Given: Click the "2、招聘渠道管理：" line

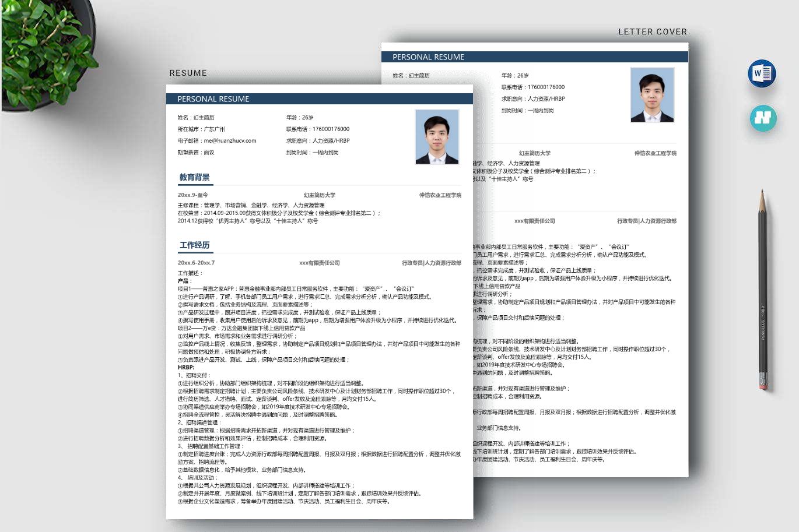Looking at the screenshot, I should coord(199,423).
